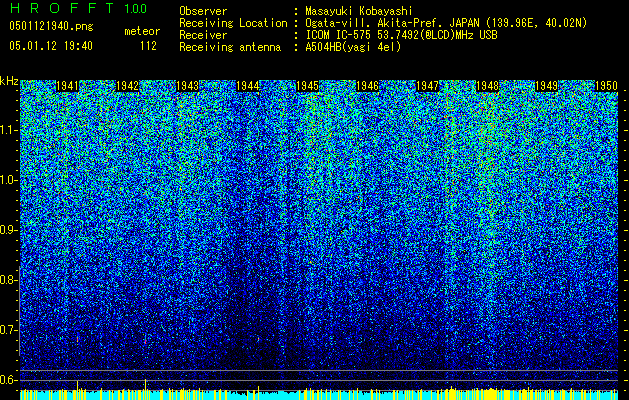Select filename 0501121940.png
Image resolution: width=629 pixels, height=400 pixels.
pyautogui.click(x=51, y=26)
